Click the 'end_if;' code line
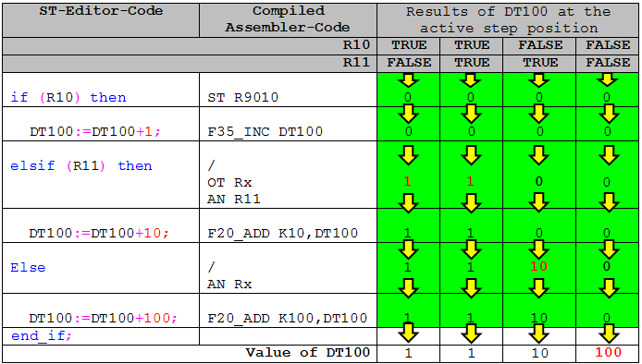This screenshot has height=364, width=642. (x=42, y=336)
